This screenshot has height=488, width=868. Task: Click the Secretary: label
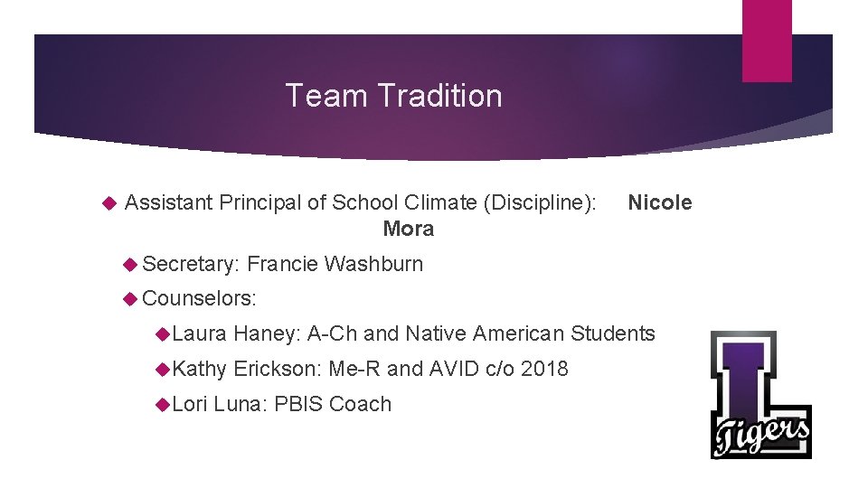click(191, 264)
